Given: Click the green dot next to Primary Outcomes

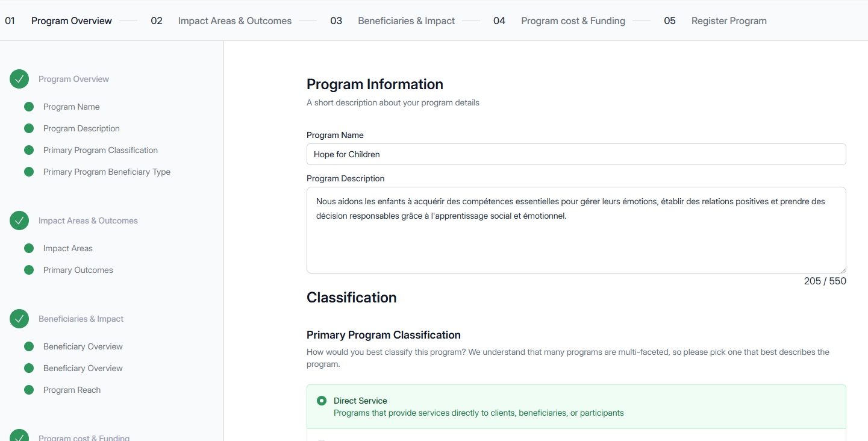Looking at the screenshot, I should point(29,270).
